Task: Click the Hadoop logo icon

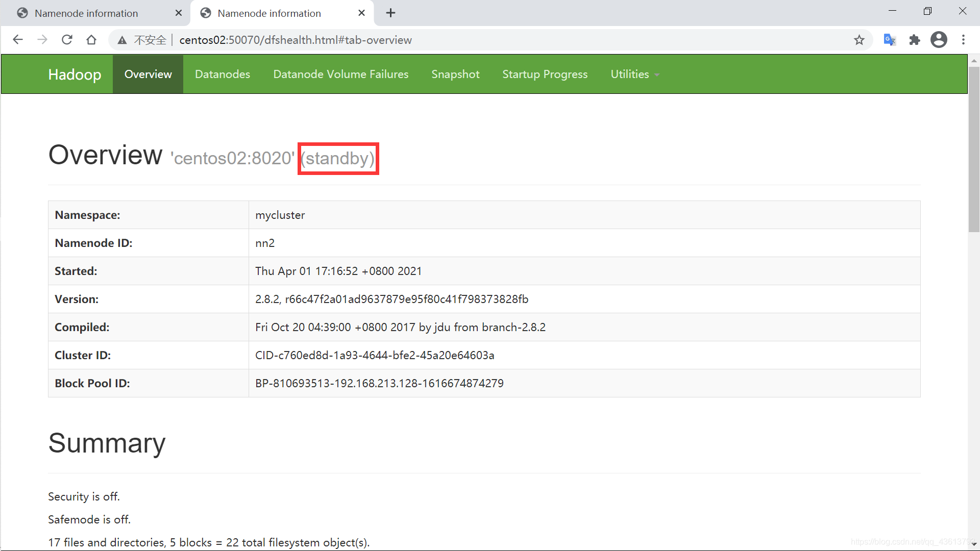Action: point(75,74)
